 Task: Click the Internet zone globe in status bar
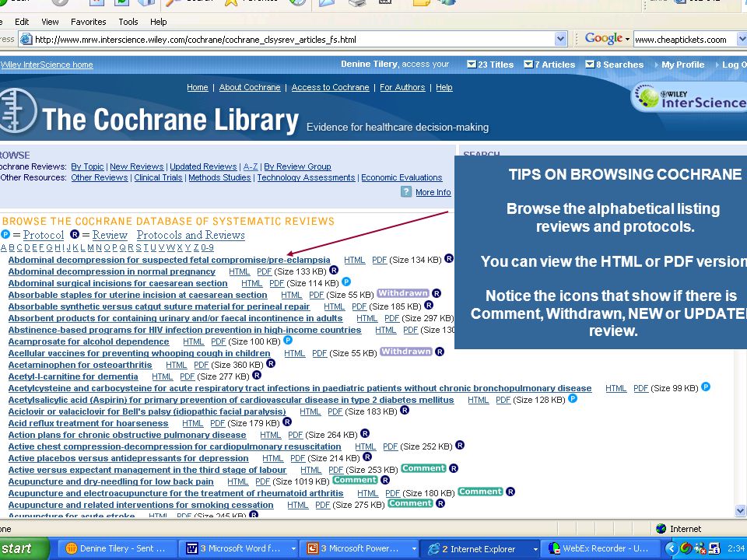[661, 529]
